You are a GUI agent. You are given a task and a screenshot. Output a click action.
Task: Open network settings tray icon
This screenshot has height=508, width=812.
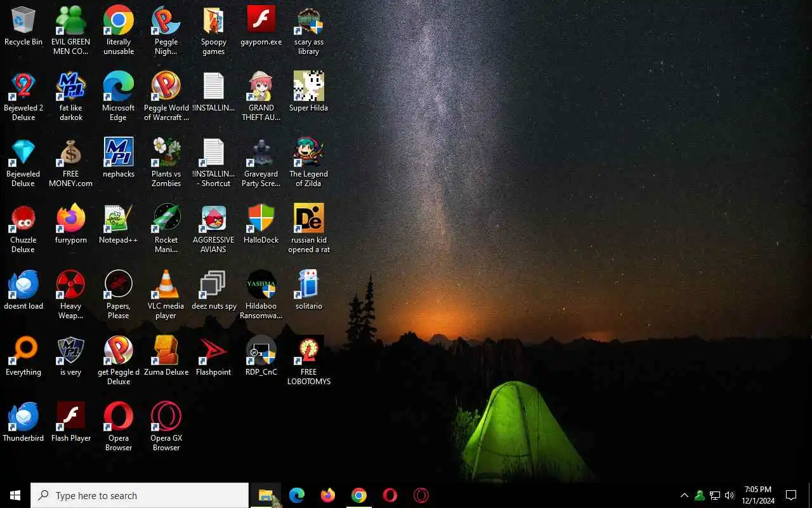[715, 495]
